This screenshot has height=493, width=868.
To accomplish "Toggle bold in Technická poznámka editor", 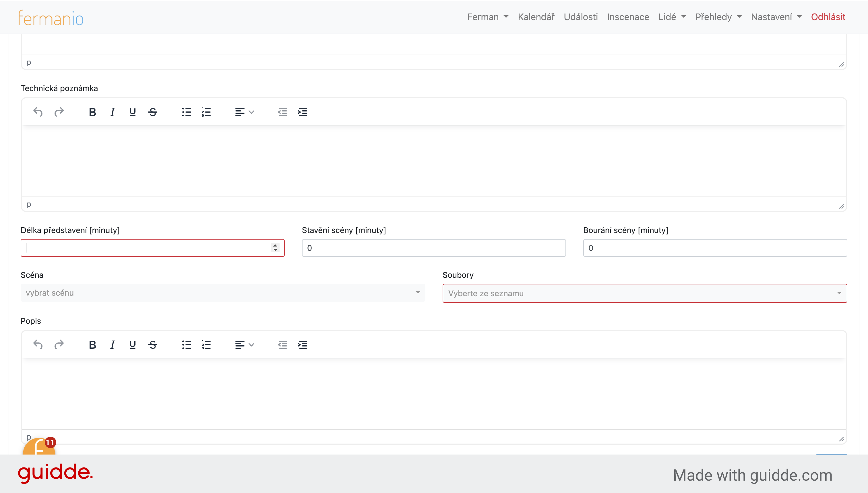I will click(92, 112).
